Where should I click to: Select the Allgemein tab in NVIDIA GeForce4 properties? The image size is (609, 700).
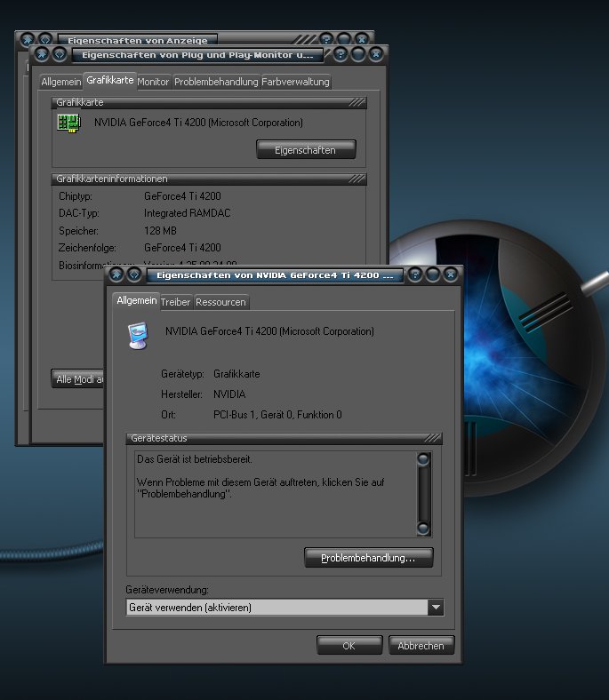pyautogui.click(x=136, y=300)
